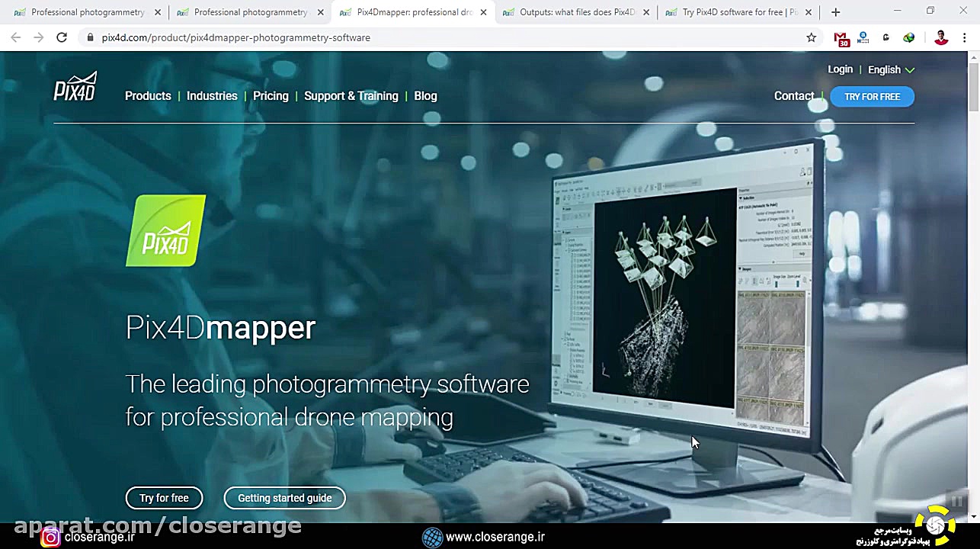
Task: Visit the Blog page
Action: (425, 96)
